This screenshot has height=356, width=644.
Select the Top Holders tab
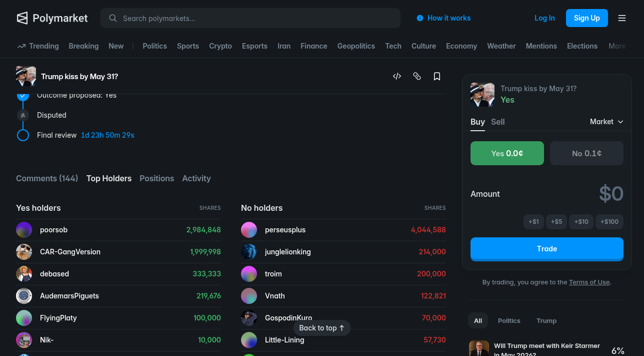click(109, 178)
